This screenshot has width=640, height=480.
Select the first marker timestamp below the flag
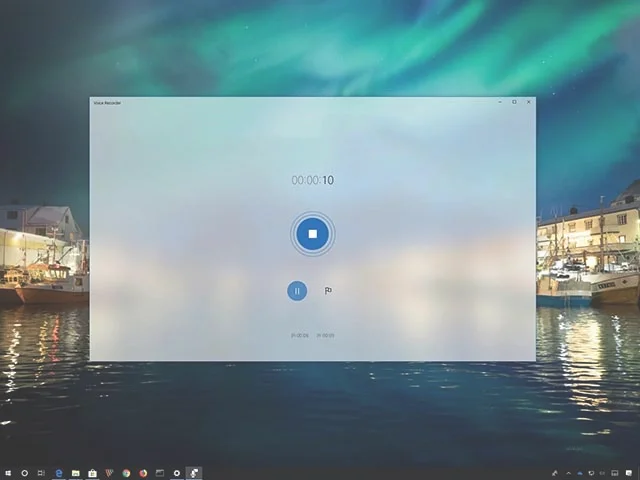coord(300,336)
